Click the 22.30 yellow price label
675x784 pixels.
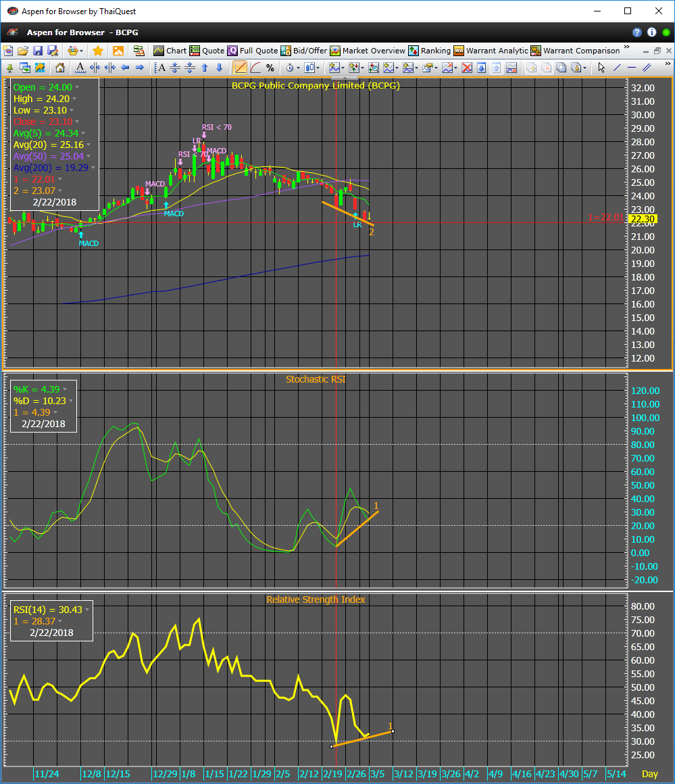pos(643,219)
